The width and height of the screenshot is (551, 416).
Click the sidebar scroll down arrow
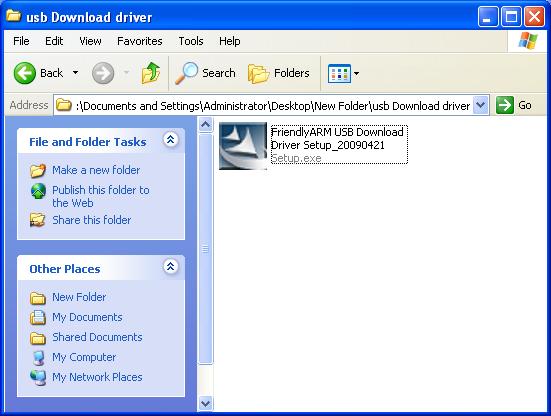coord(205,403)
